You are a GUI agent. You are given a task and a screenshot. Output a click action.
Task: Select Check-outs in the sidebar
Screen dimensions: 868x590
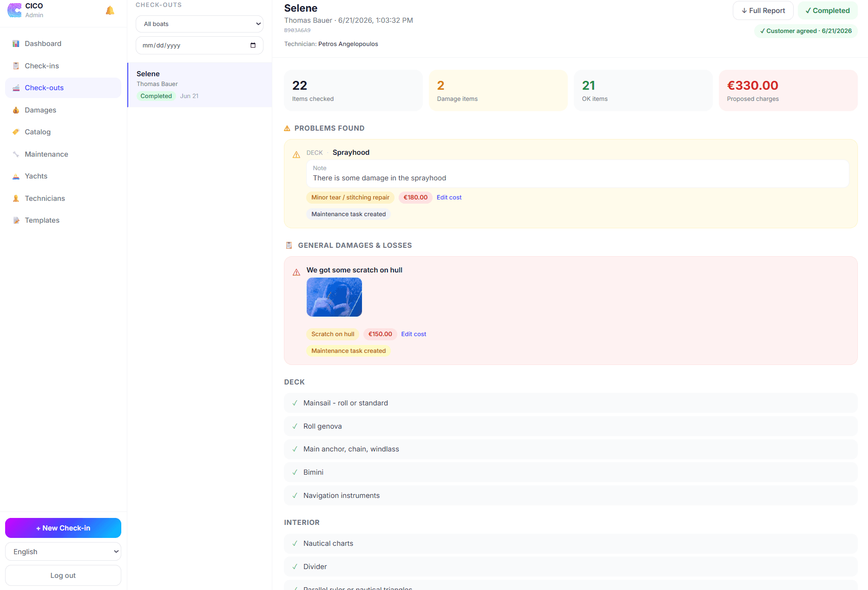click(x=63, y=88)
